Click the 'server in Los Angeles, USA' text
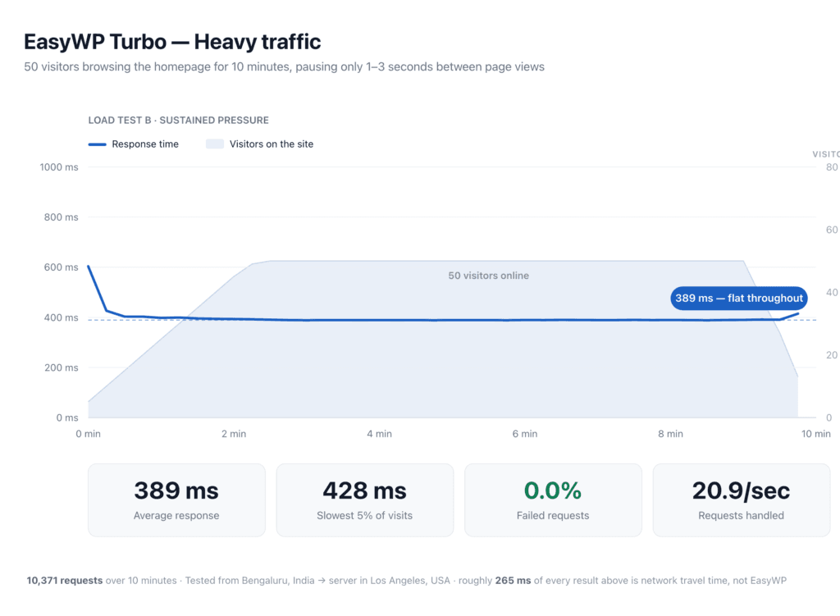Image resolution: width=840 pixels, height=616 pixels. pos(390,581)
